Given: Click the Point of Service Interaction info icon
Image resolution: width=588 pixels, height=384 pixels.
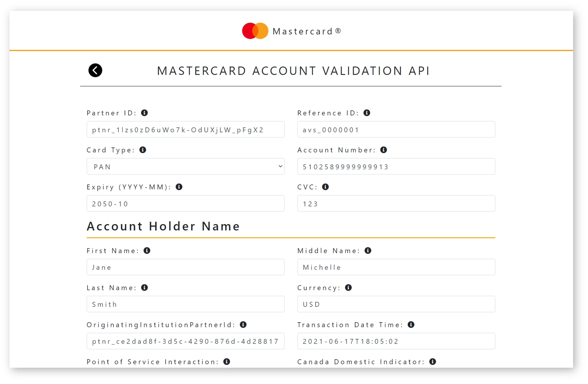Looking at the screenshot, I should tap(226, 362).
